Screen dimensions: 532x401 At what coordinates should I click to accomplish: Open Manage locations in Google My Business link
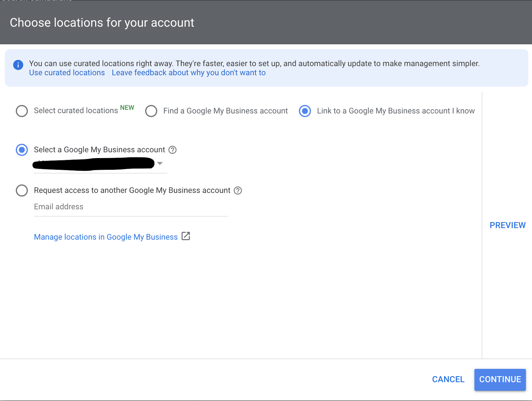[x=106, y=237]
